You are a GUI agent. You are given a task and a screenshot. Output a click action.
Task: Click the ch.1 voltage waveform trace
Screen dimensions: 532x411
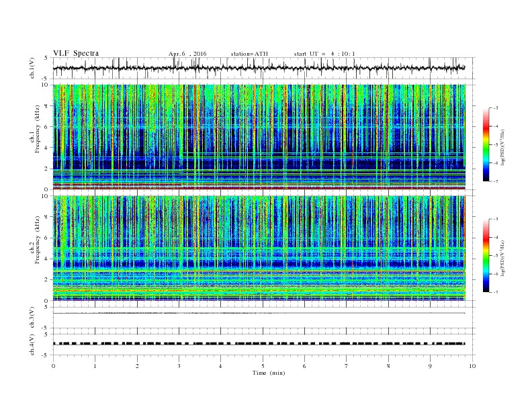(259, 68)
